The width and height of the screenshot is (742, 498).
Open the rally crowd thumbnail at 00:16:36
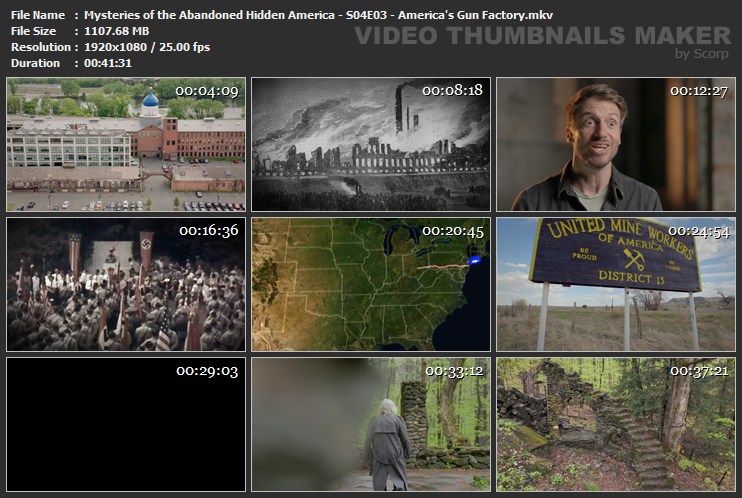click(126, 285)
